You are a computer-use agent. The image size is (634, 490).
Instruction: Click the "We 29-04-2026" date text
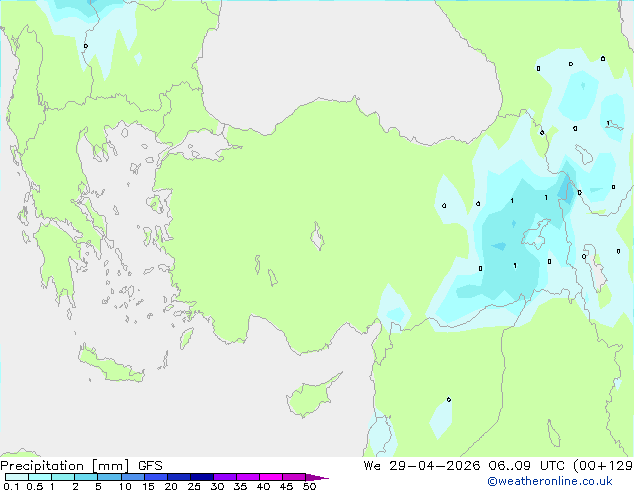422,466
